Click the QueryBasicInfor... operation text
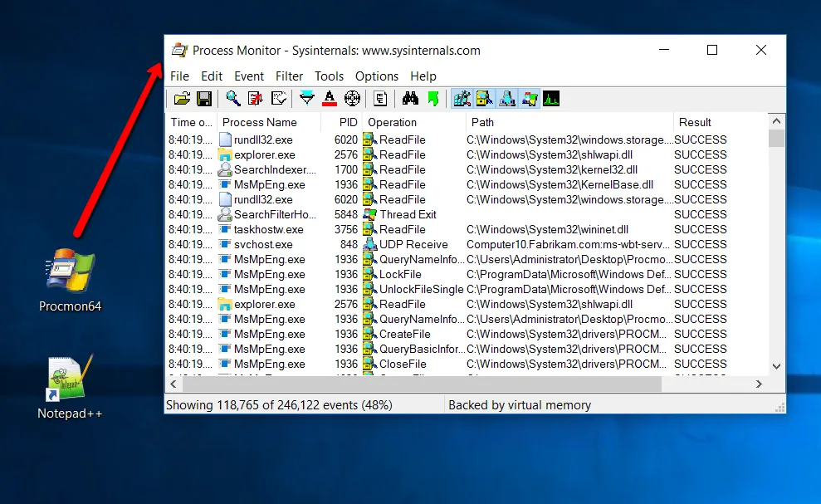The width and height of the screenshot is (821, 504). click(422, 350)
